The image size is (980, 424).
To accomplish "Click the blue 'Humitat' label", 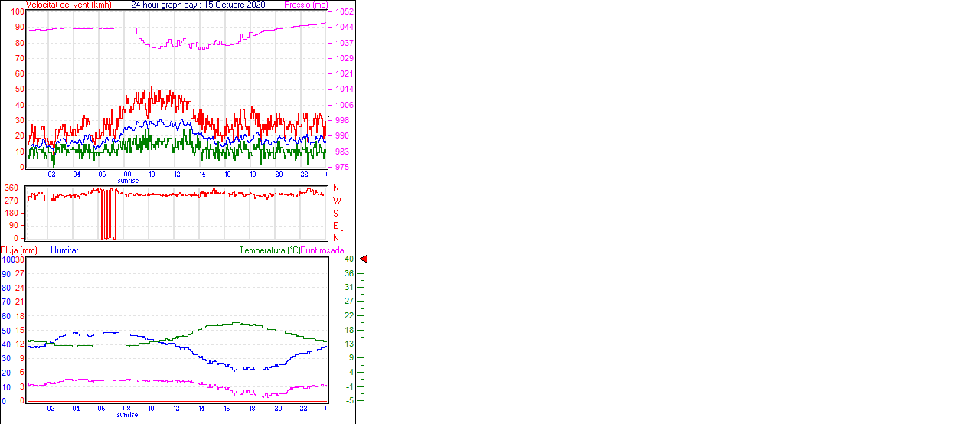I will click(64, 250).
